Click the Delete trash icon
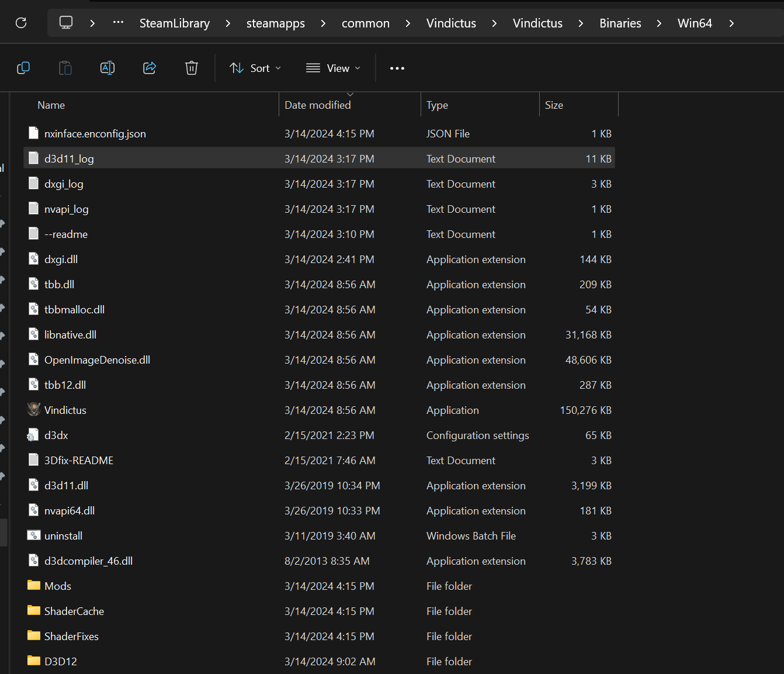This screenshot has width=784, height=674. coord(192,68)
